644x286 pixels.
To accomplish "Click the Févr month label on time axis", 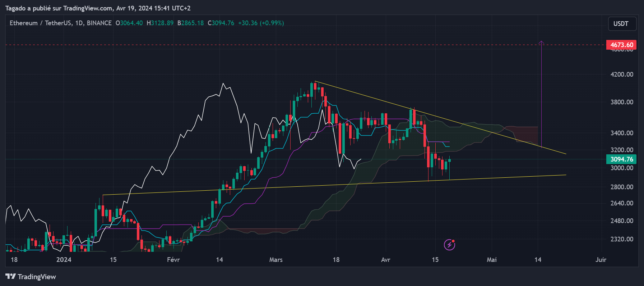I will click(173, 260).
